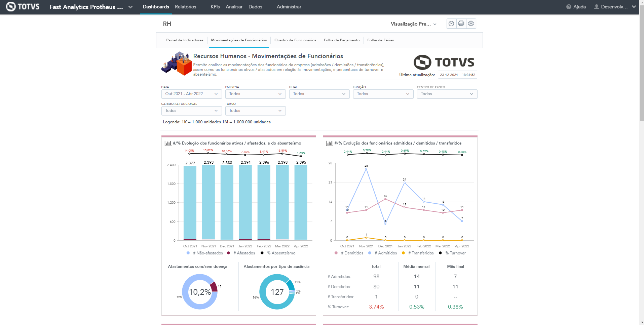Click the TOTVS logo in top bar
644x325 pixels.
pos(23,7)
